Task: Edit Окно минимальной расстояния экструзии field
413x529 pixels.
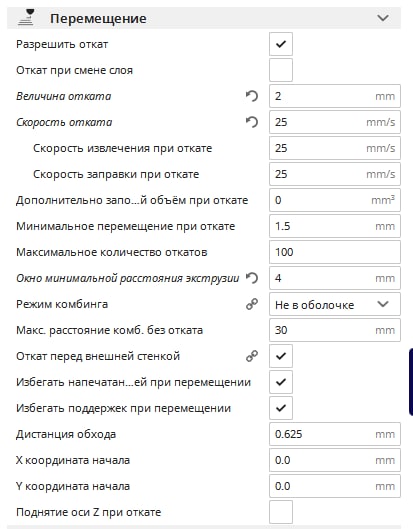Action: pos(335,278)
